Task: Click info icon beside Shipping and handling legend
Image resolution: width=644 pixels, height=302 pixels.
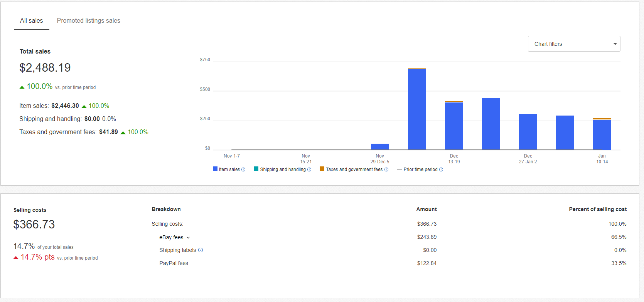Action: tap(309, 169)
